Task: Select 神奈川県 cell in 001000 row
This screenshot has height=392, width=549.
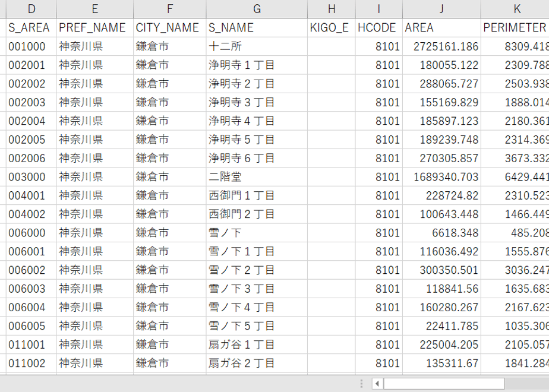Action: pos(95,46)
